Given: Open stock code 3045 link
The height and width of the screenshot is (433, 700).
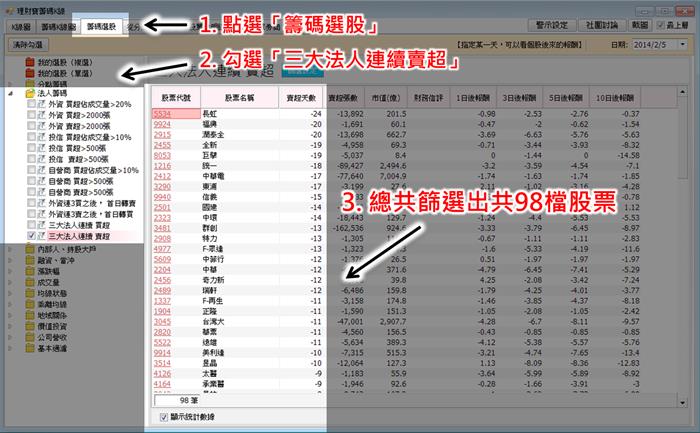Looking at the screenshot, I should tap(162, 322).
